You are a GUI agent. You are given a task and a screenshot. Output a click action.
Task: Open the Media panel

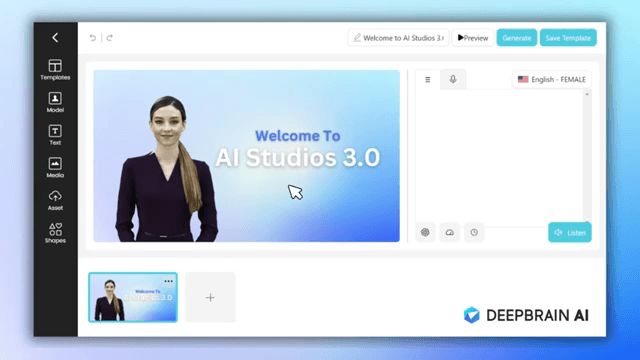[x=55, y=167]
